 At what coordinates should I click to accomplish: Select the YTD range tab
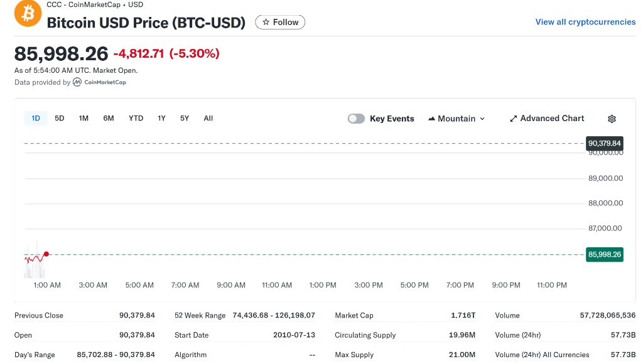click(136, 118)
